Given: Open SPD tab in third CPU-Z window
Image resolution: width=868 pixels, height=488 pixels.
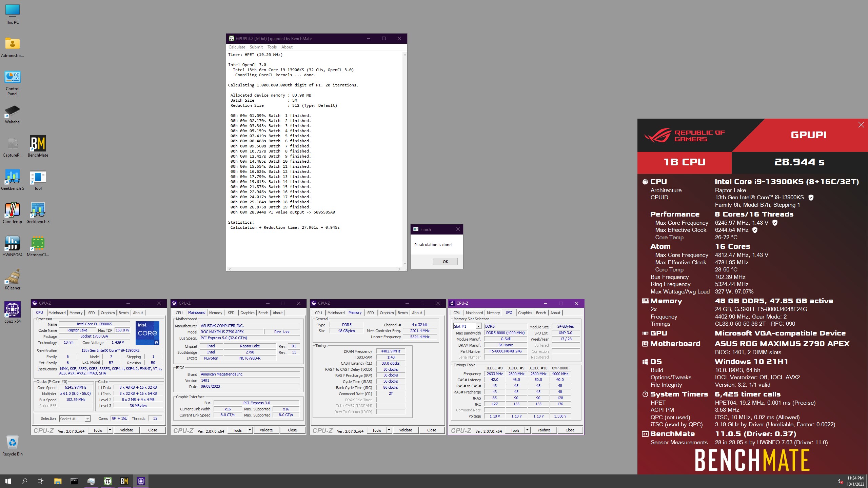Looking at the screenshot, I should point(371,313).
